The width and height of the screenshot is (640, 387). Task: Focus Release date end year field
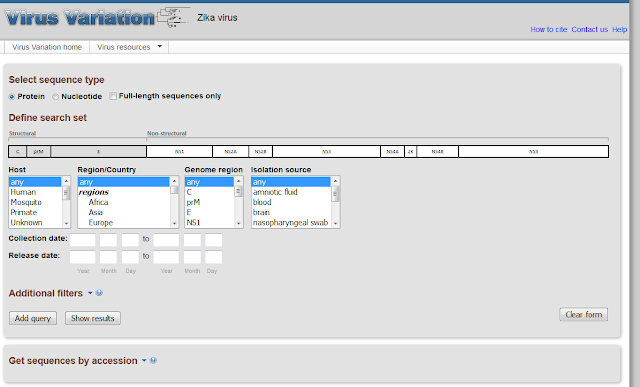click(x=166, y=257)
